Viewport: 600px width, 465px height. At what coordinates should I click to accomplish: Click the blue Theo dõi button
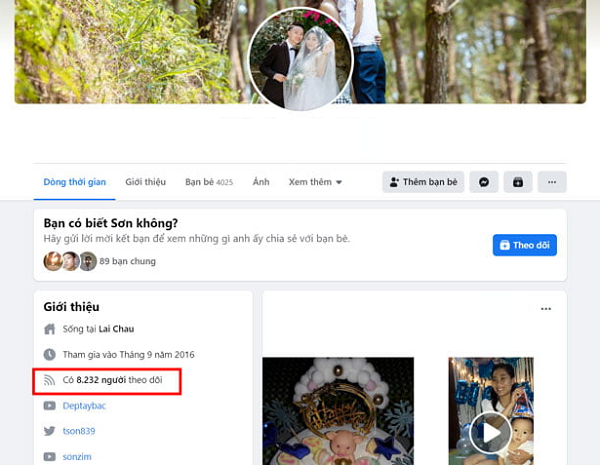pyautogui.click(x=525, y=245)
